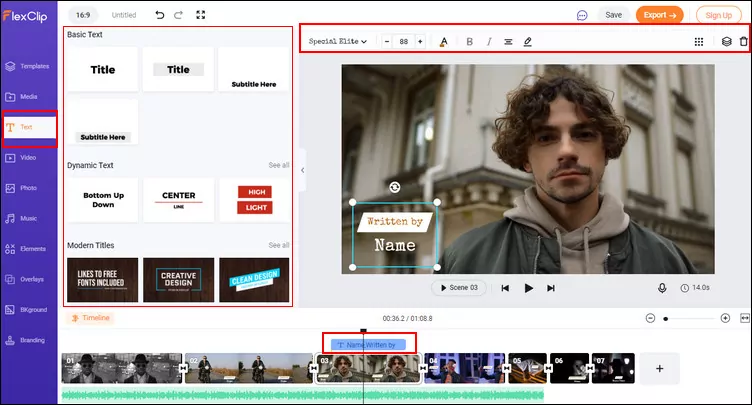Toggle bold formatting

[470, 42]
